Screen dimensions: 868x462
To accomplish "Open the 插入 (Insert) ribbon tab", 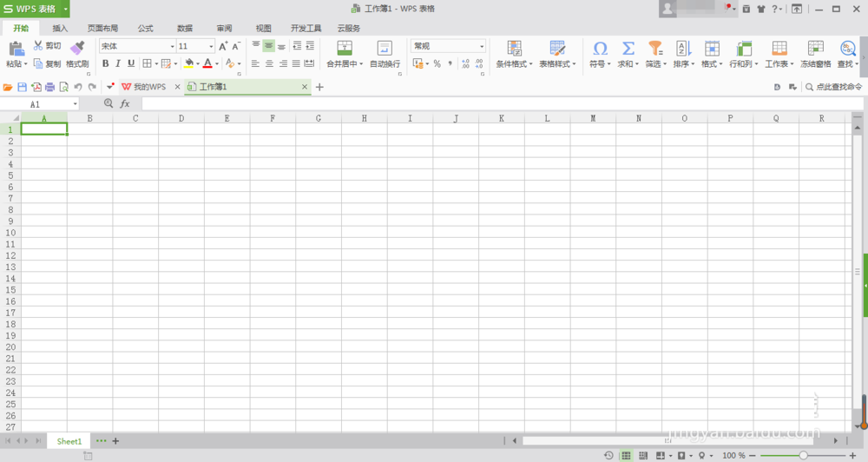I will pyautogui.click(x=60, y=29).
